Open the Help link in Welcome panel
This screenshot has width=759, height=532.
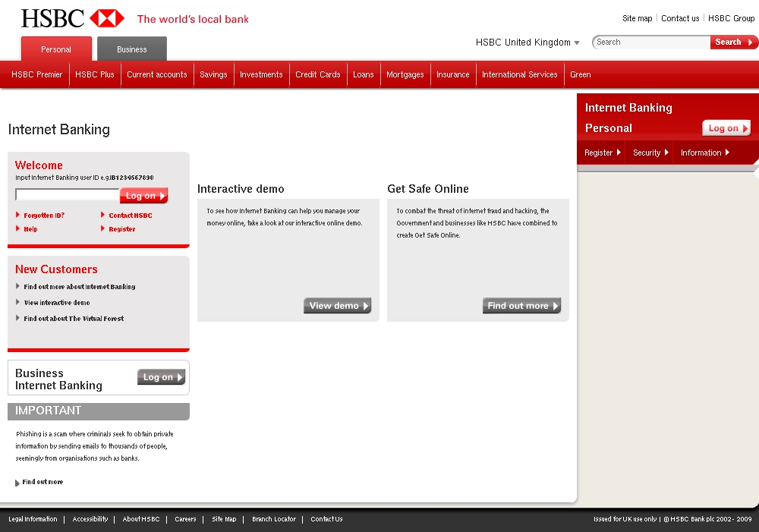[30, 229]
